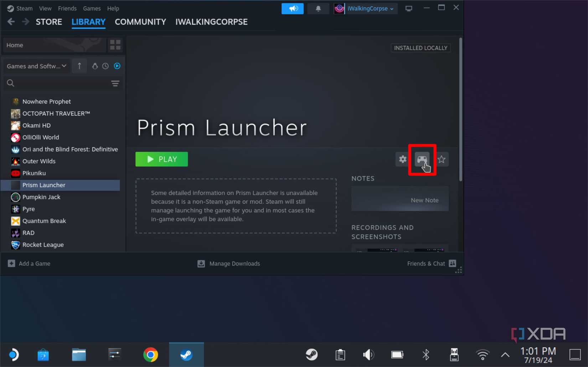Open the View menu

coord(45,8)
